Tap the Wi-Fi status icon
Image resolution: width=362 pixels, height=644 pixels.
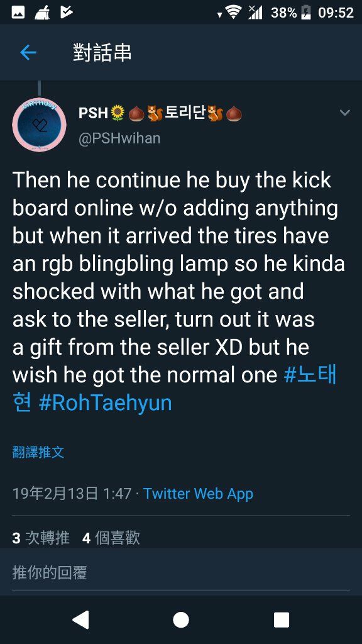pos(233,13)
